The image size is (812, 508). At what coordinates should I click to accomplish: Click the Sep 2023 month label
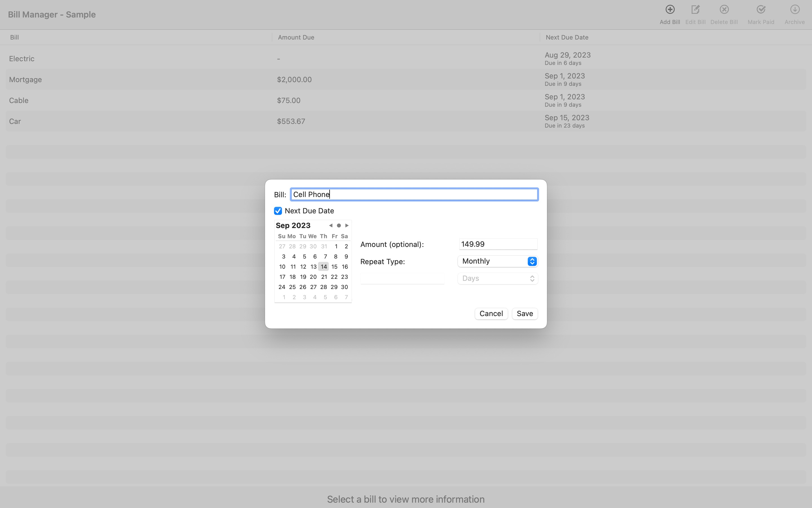[x=293, y=225]
